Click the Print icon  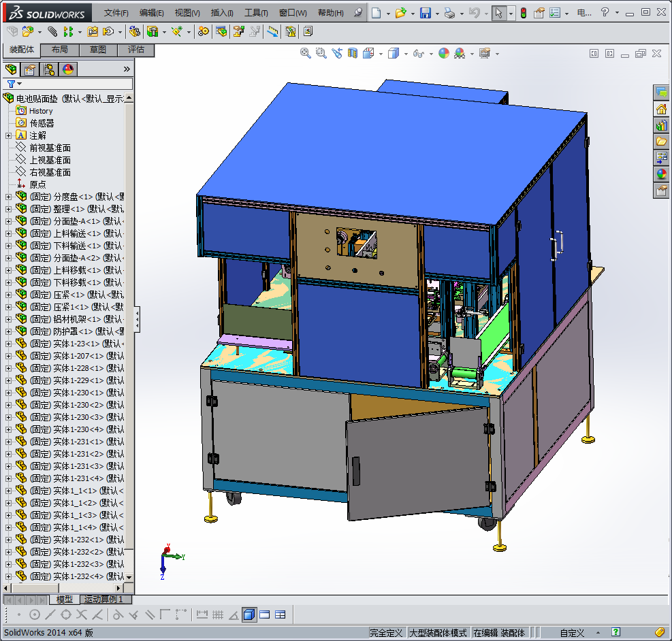pos(449,13)
